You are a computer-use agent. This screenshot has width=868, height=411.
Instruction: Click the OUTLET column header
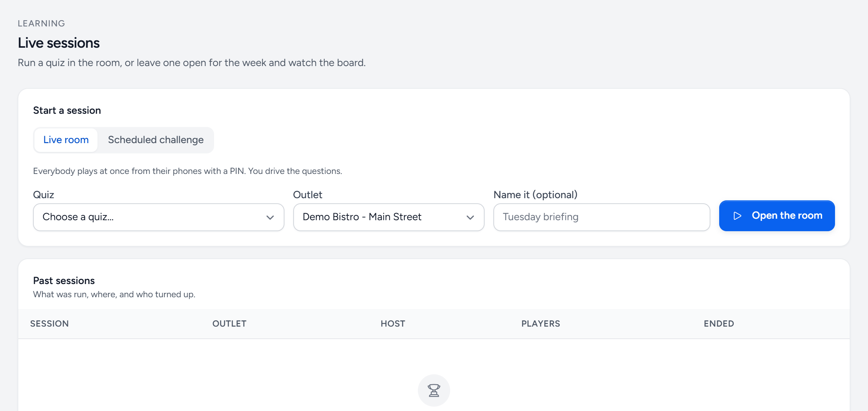(x=229, y=324)
